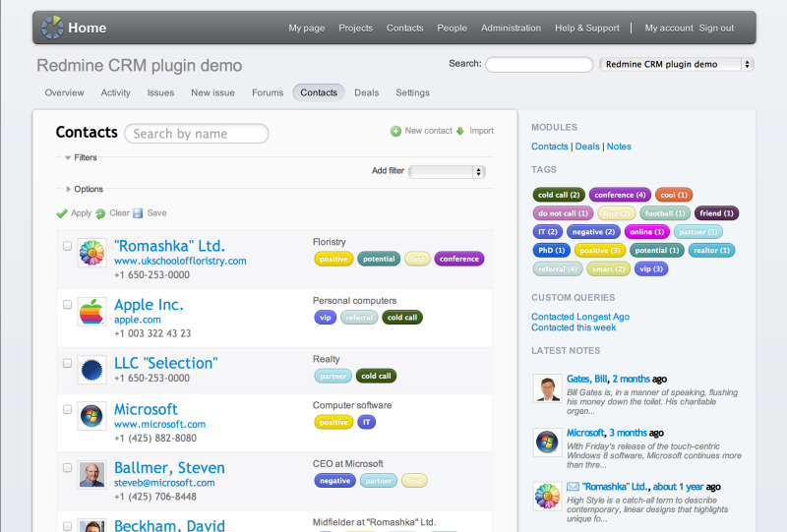787x532 pixels.
Task: Filter by vip (3) tag in sidebar
Action: [x=651, y=269]
